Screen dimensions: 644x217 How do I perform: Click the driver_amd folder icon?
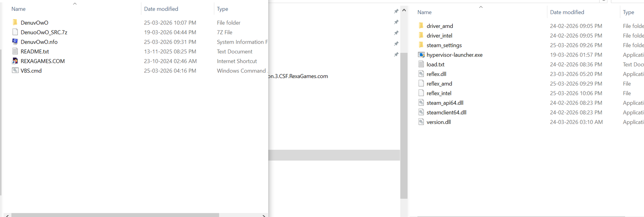[x=421, y=26]
